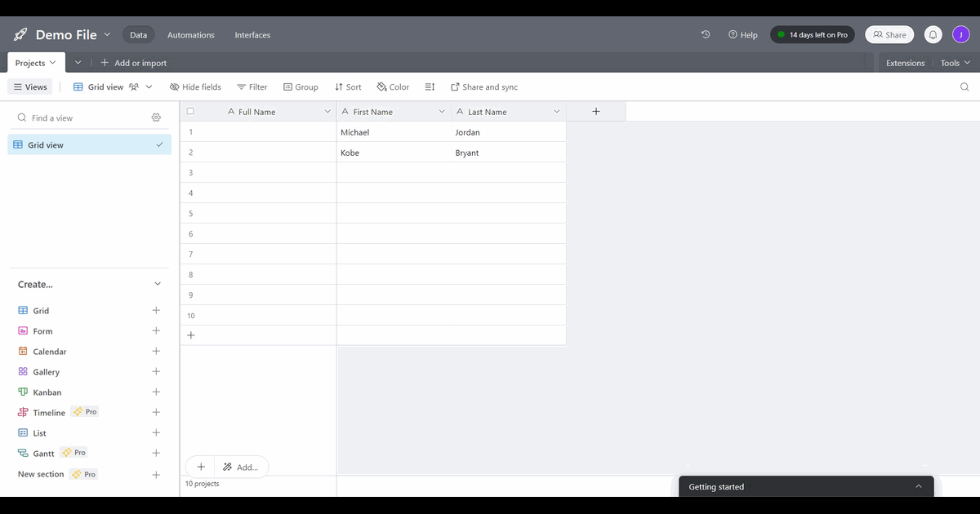Select the Michael cell
This screenshot has width=980, height=514.
[394, 132]
